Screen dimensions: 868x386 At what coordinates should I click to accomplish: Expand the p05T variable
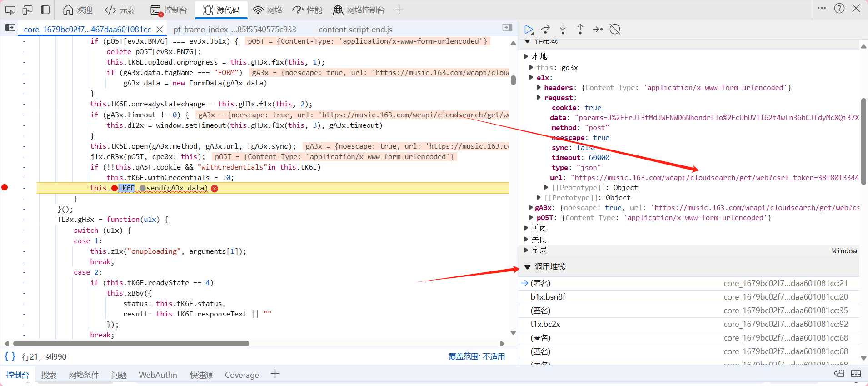tap(531, 217)
